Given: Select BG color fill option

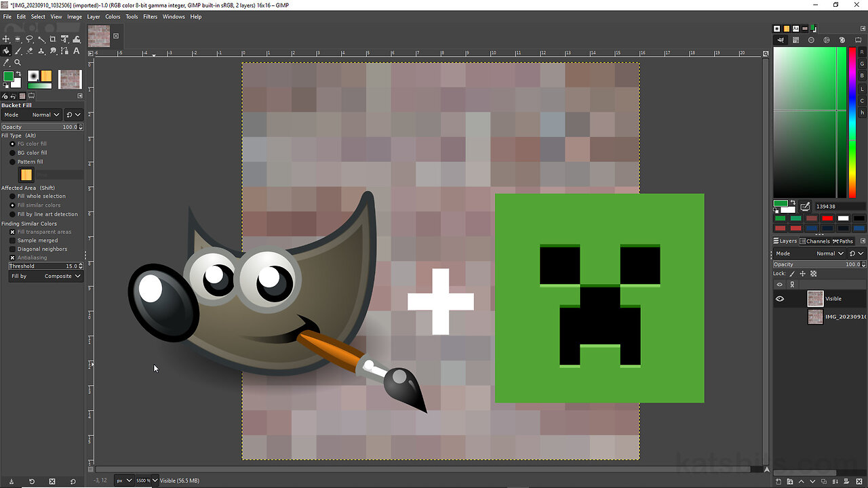Looking at the screenshot, I should [x=28, y=152].
